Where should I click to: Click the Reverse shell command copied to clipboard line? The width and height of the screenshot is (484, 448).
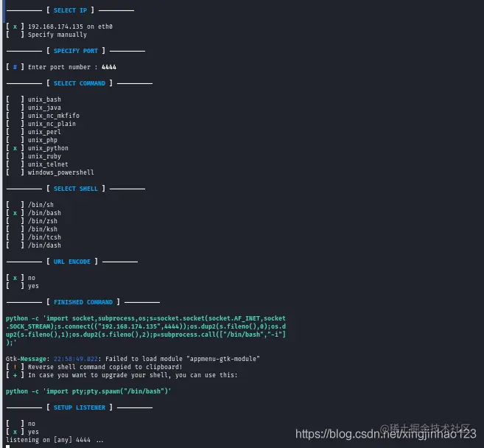94,367
